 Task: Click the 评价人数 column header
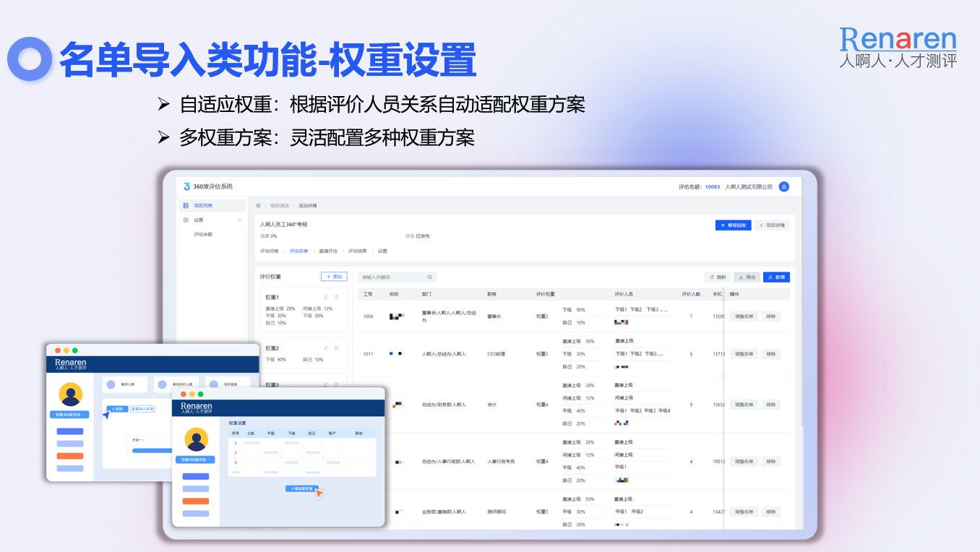pos(692,295)
